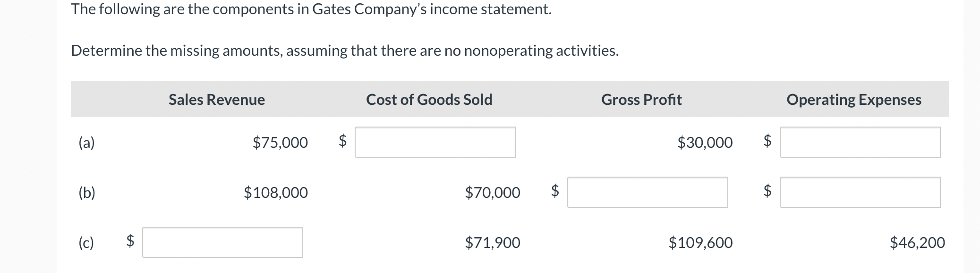Click the row label (b)
980x273 pixels.
tap(87, 193)
